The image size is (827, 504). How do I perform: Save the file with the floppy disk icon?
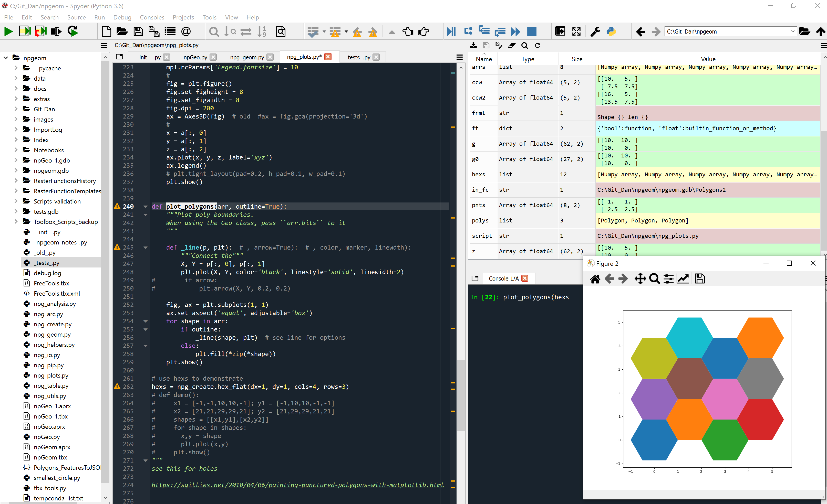coord(138,31)
